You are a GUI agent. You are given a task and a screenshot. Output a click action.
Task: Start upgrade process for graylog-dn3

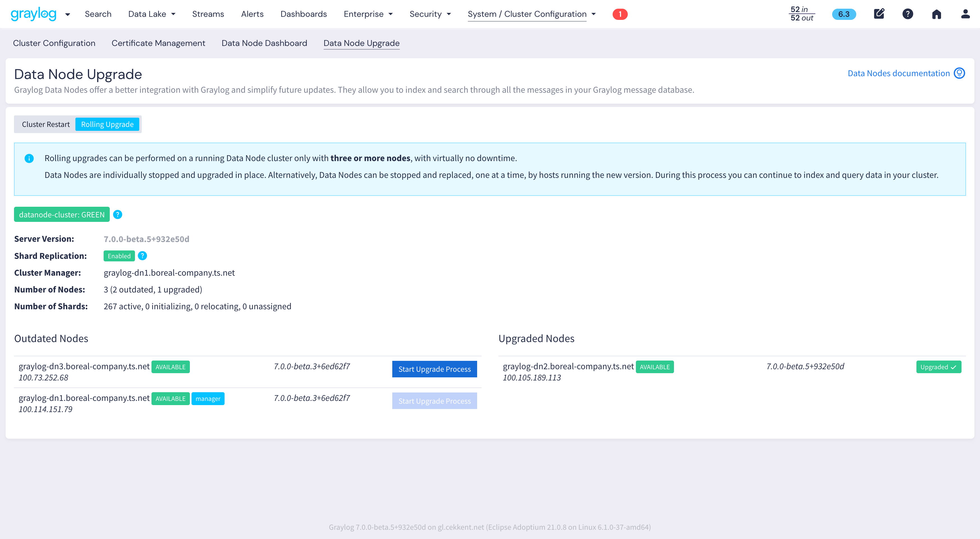(x=434, y=369)
